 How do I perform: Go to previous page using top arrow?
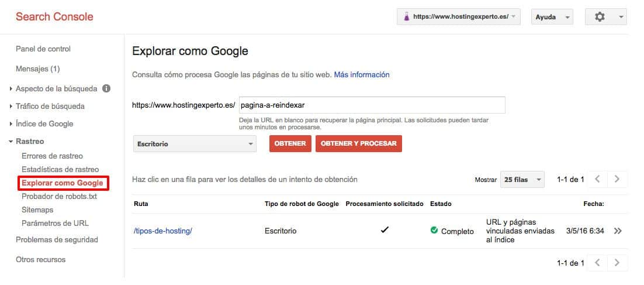click(598, 179)
